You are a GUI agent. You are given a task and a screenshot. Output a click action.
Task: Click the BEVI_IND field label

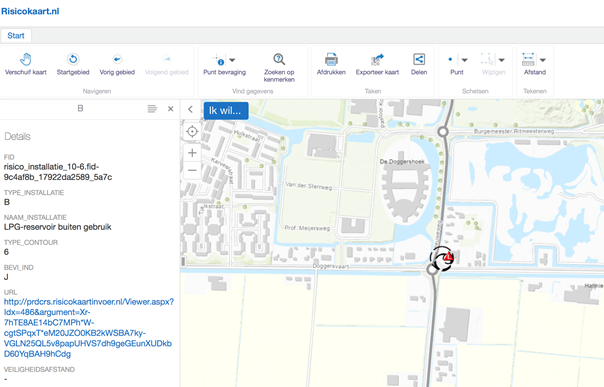pyautogui.click(x=18, y=267)
